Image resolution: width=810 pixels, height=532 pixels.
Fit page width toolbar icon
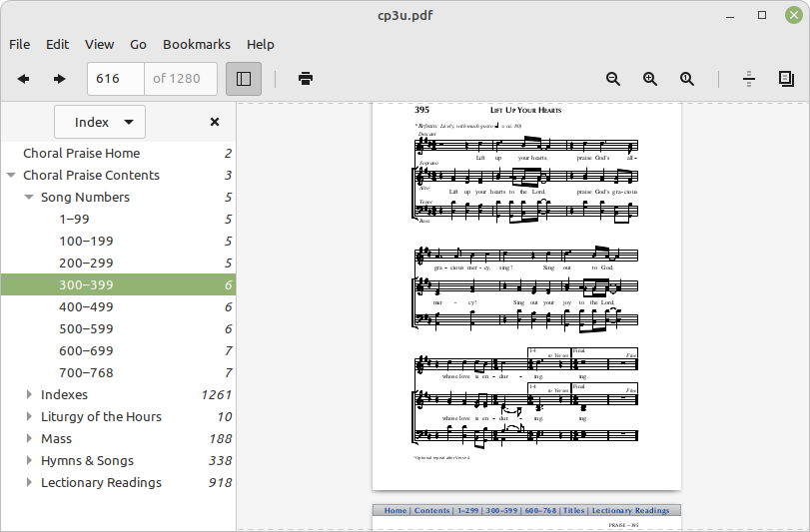coord(748,79)
